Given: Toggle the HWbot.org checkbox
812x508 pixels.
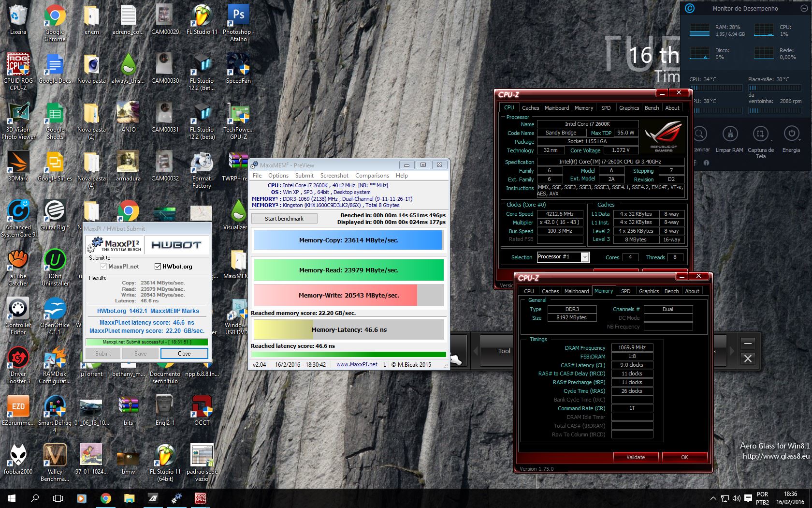Looking at the screenshot, I should 158,266.
